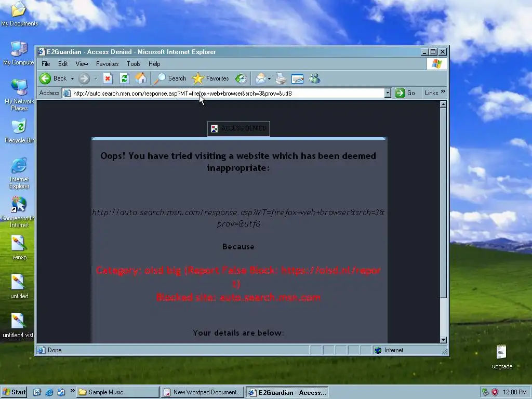Switch to New Wordpad Document taskbar button
The image size is (532, 399).
click(202, 392)
